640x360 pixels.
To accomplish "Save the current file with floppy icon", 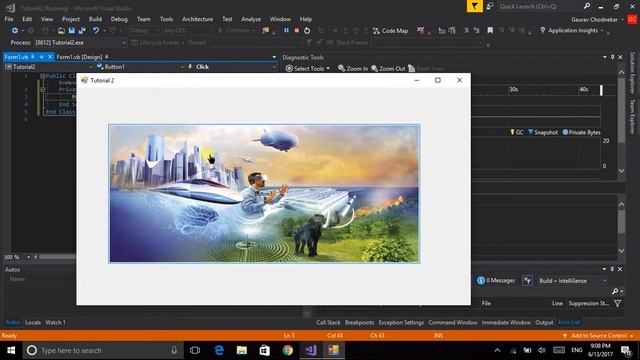I will (x=72, y=31).
